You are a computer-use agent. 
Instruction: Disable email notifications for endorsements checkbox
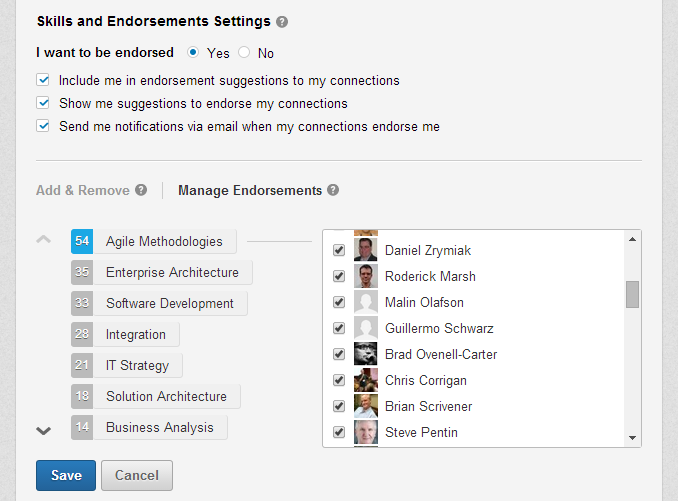[43, 126]
